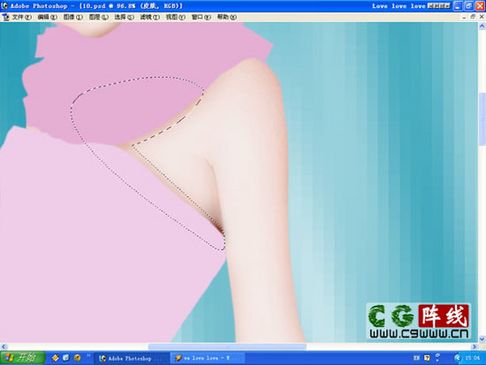The height and width of the screenshot is (365, 486).
Task: Restore down the 10.psd document window
Action: click(473, 16)
